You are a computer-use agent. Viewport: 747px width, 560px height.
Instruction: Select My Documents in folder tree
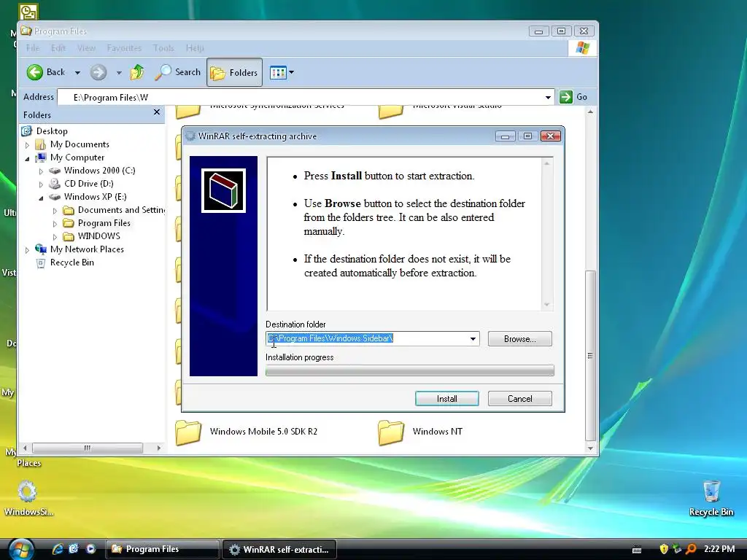[x=80, y=144]
